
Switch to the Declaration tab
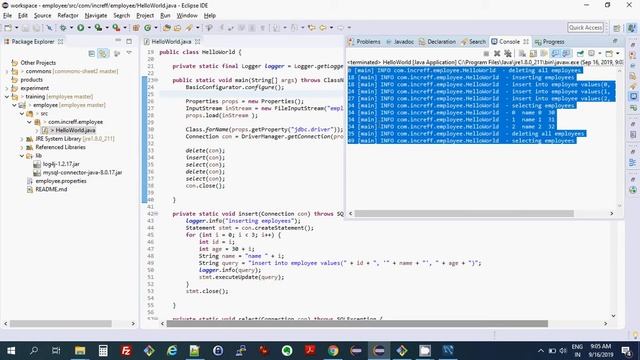click(437, 42)
